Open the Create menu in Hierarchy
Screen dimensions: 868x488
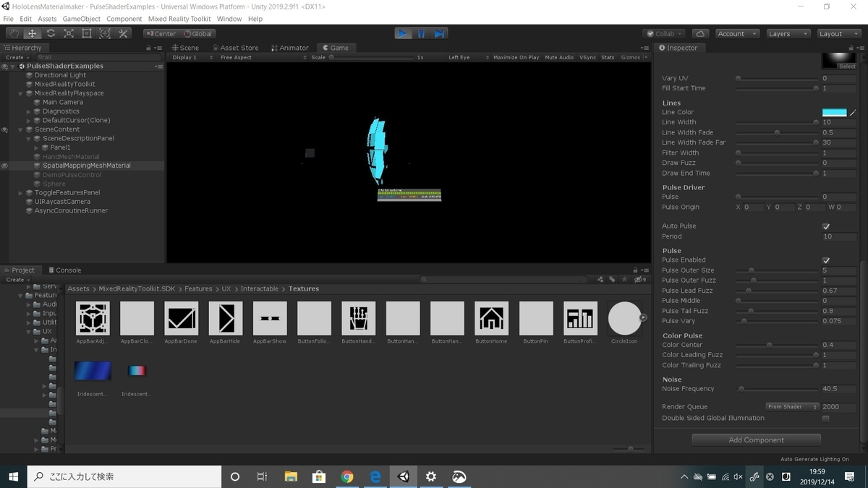[x=16, y=57]
